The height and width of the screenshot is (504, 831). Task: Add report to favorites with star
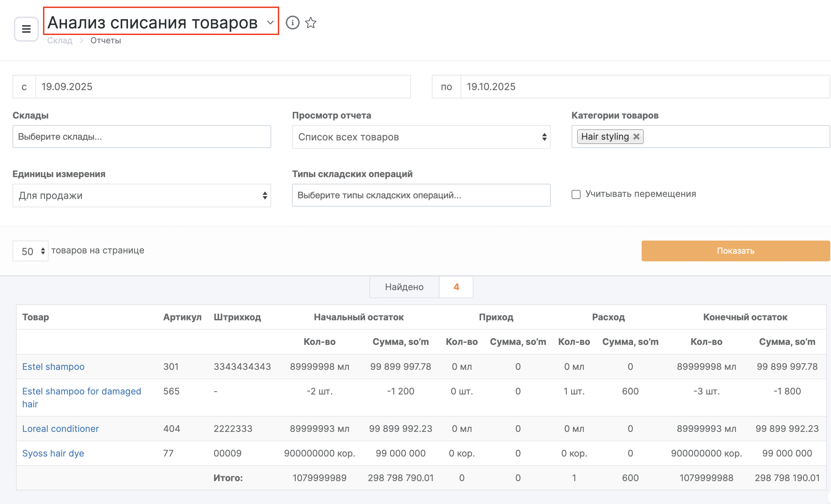[x=311, y=23]
